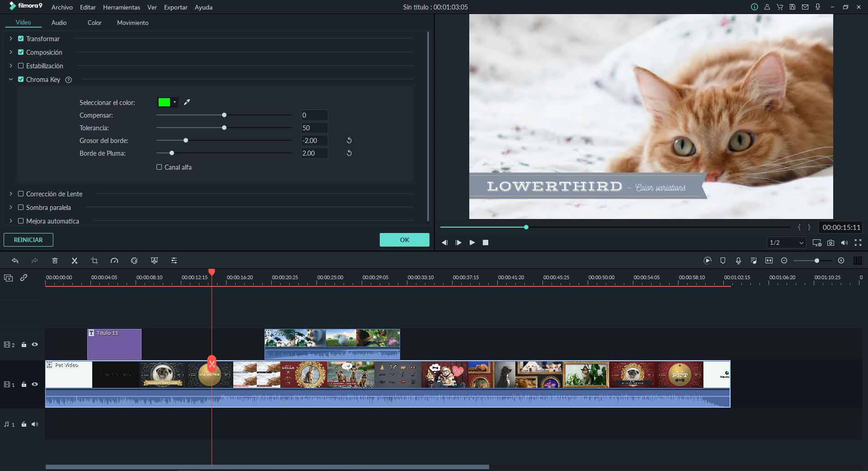
Task: Switch to the Color tab
Action: pos(94,23)
